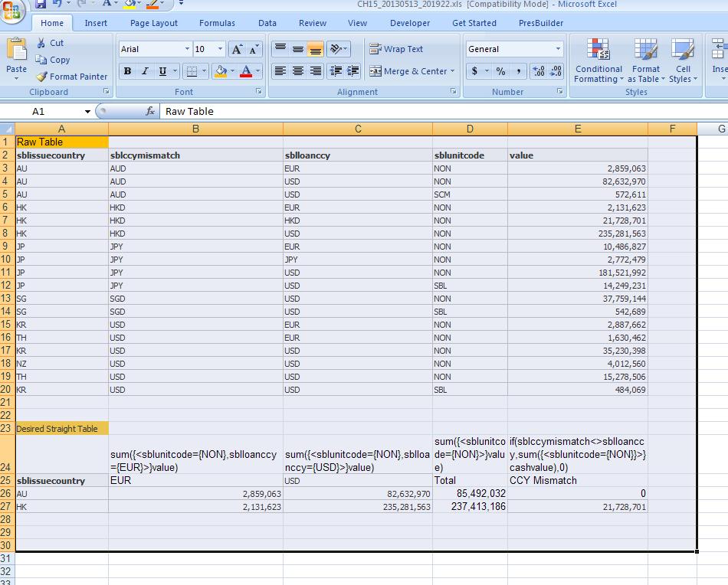The image size is (728, 585).
Task: Click the Center text alignment icon
Action: coord(297,71)
